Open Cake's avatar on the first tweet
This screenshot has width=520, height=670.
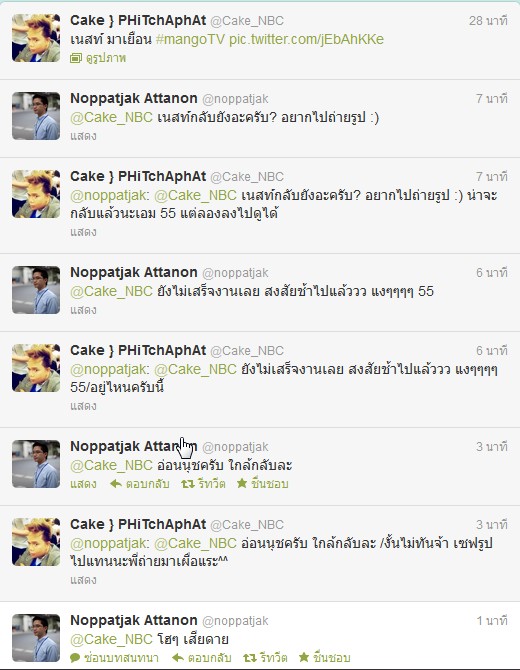[36, 38]
